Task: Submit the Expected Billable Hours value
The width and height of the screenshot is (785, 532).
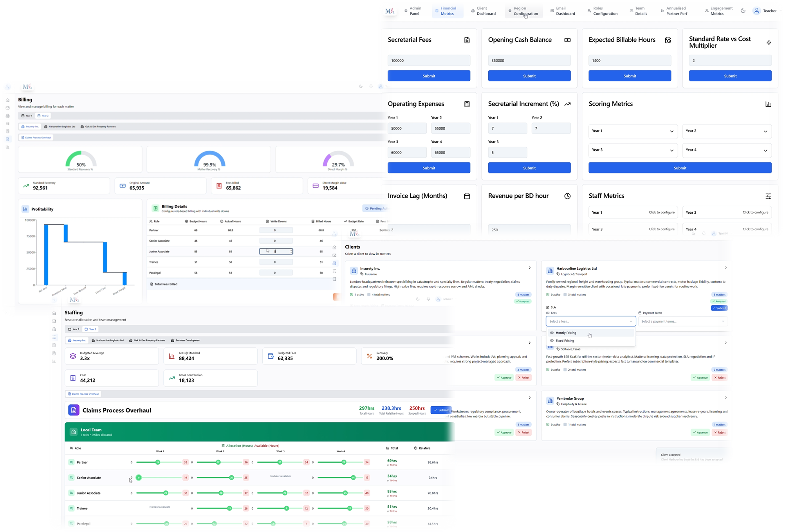Action: tap(630, 76)
